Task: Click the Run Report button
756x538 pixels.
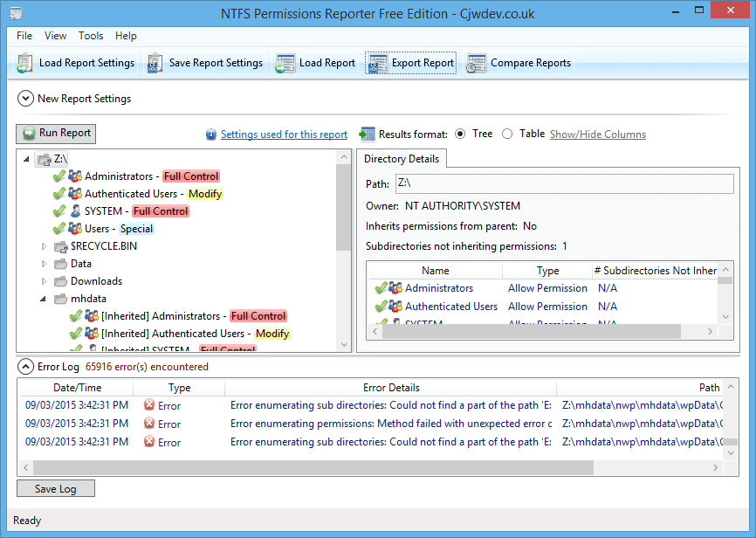Action: 56,133
